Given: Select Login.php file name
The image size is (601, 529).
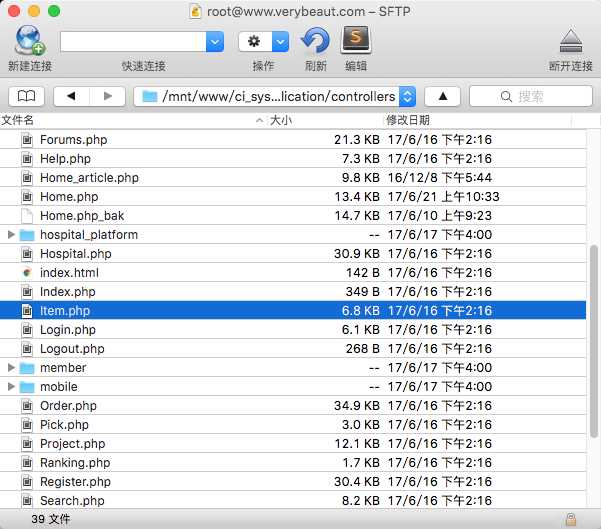Looking at the screenshot, I should tap(68, 330).
